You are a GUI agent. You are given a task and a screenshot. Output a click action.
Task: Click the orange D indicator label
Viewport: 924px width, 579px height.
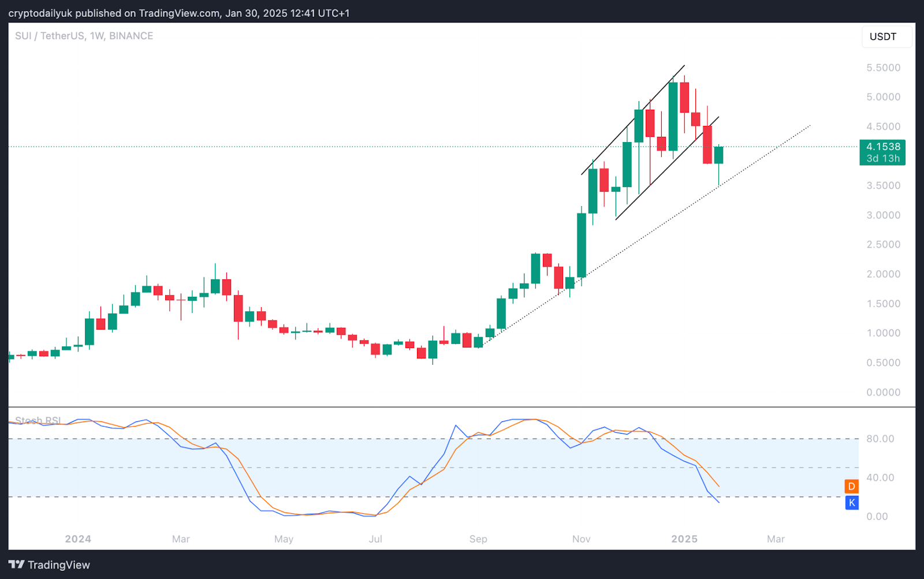click(x=852, y=487)
